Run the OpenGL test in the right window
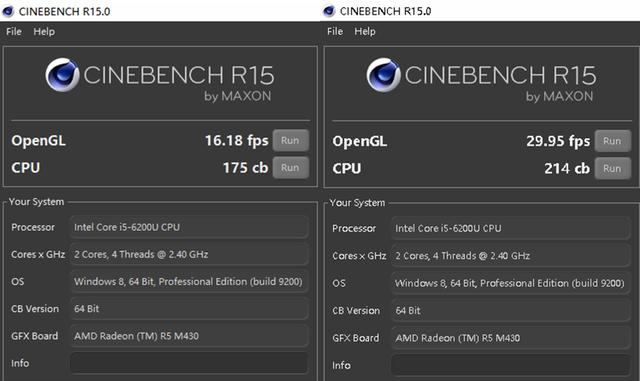Viewport: 640px width, 381px height. (612, 141)
